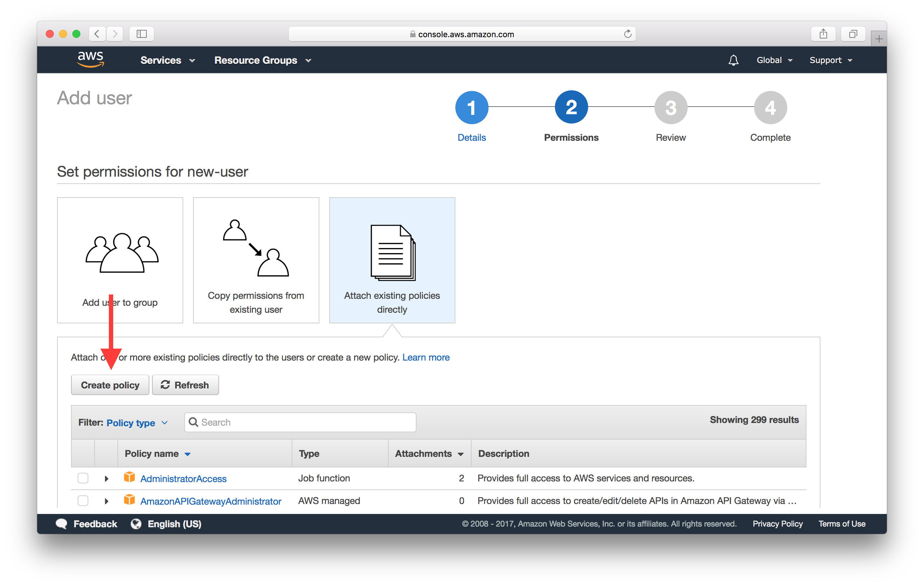Check the AmazonAPIGatewayAdministrator checkbox

point(84,500)
